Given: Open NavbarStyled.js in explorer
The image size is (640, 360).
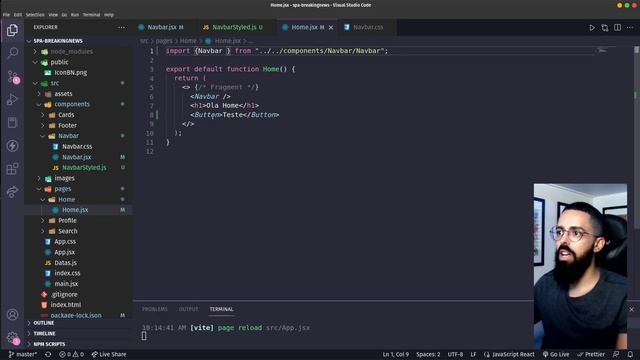Looking at the screenshot, I should click(x=84, y=168).
